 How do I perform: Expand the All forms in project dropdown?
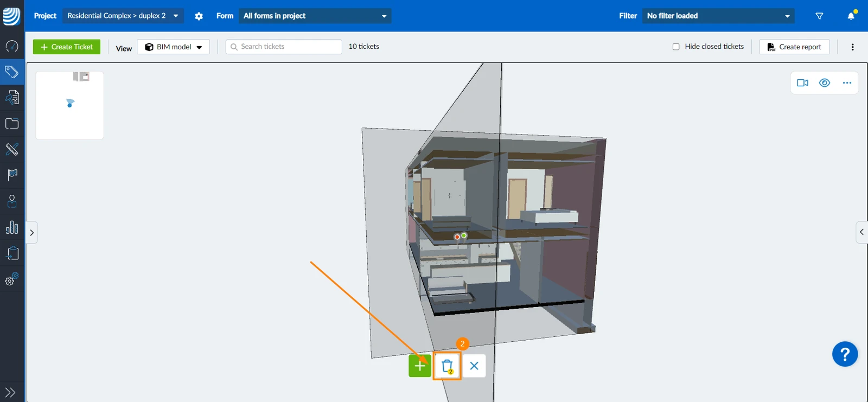click(315, 16)
